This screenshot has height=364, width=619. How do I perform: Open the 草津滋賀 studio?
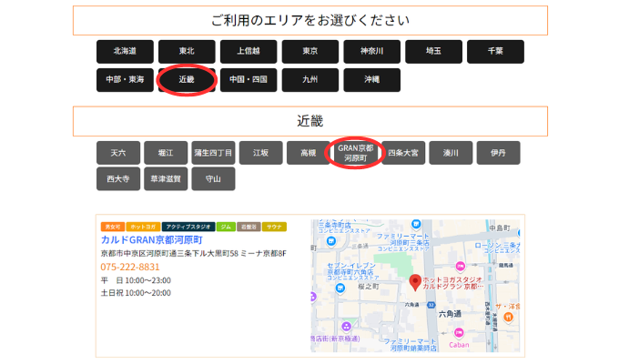point(166,179)
